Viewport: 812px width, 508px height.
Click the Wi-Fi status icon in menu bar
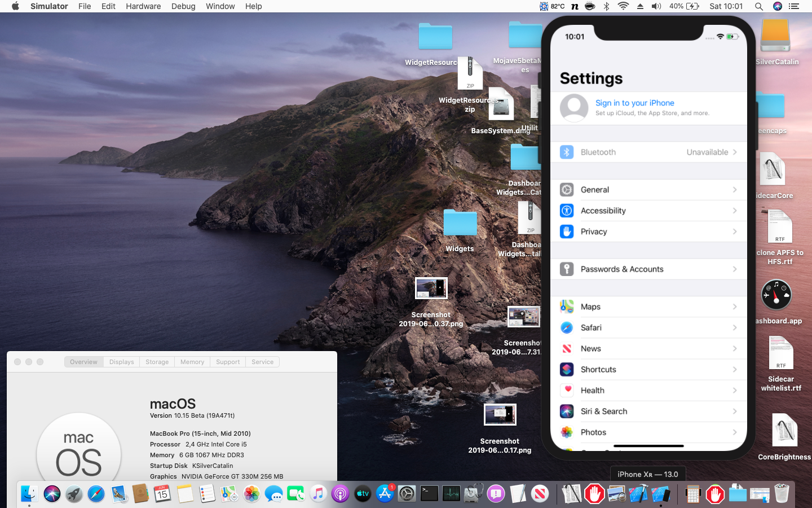pyautogui.click(x=623, y=6)
